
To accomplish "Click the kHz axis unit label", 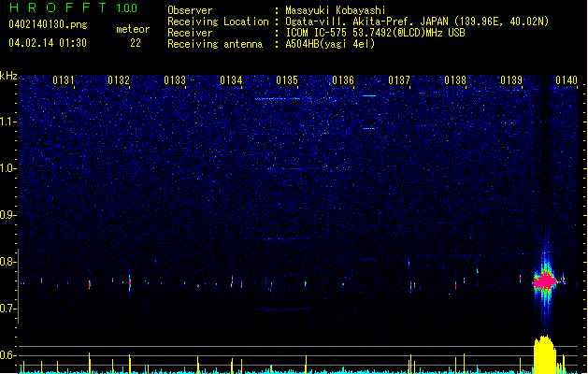I will [8, 76].
